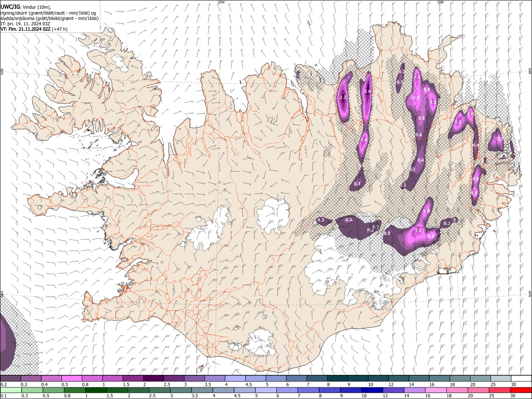Click the VT: Fim. 21.11.2024 02Z line

coord(34,29)
